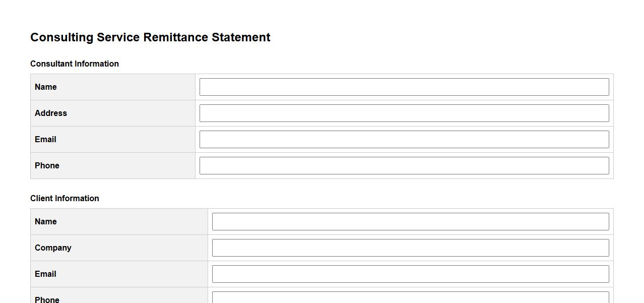Click the Company label cell
The width and height of the screenshot is (644, 303).
53,248
